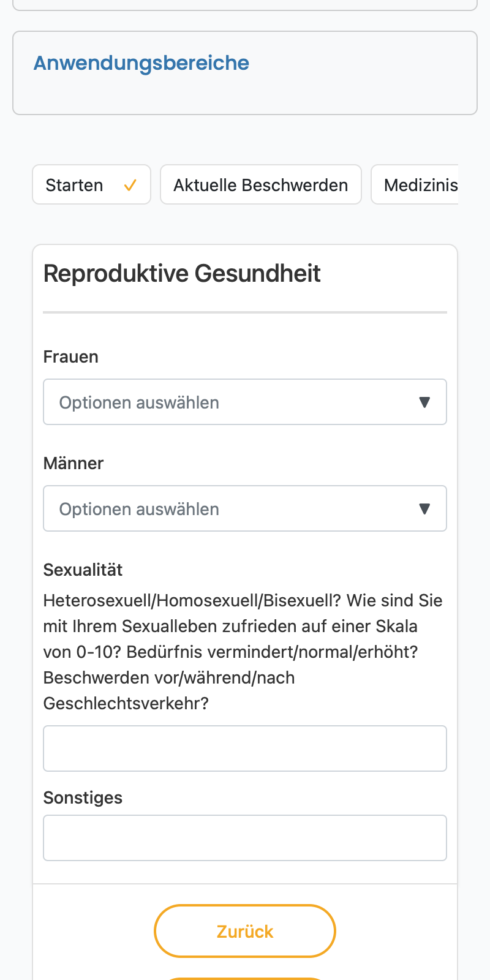Viewport: 490px width, 980px height.
Task: Click the Zurück button
Action: [x=245, y=931]
